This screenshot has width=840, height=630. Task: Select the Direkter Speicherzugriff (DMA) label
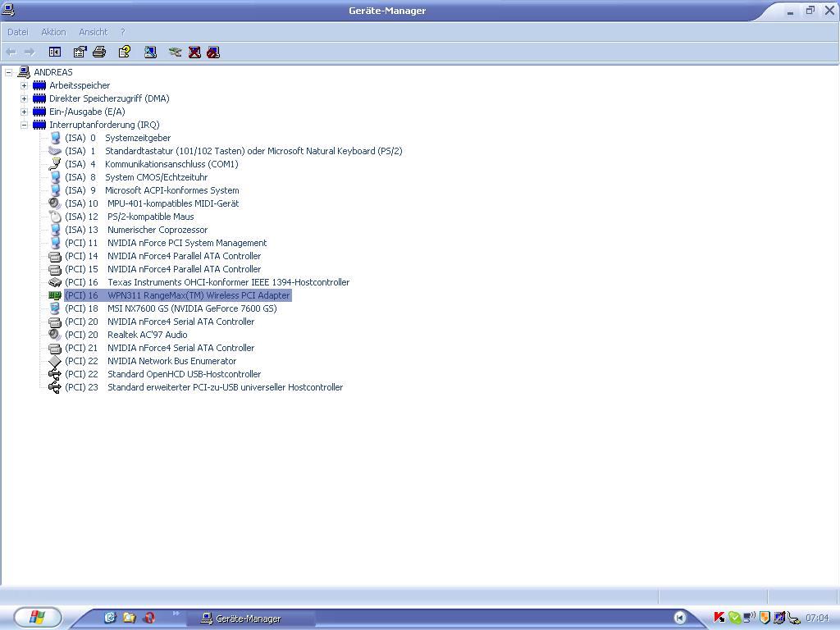[109, 98]
